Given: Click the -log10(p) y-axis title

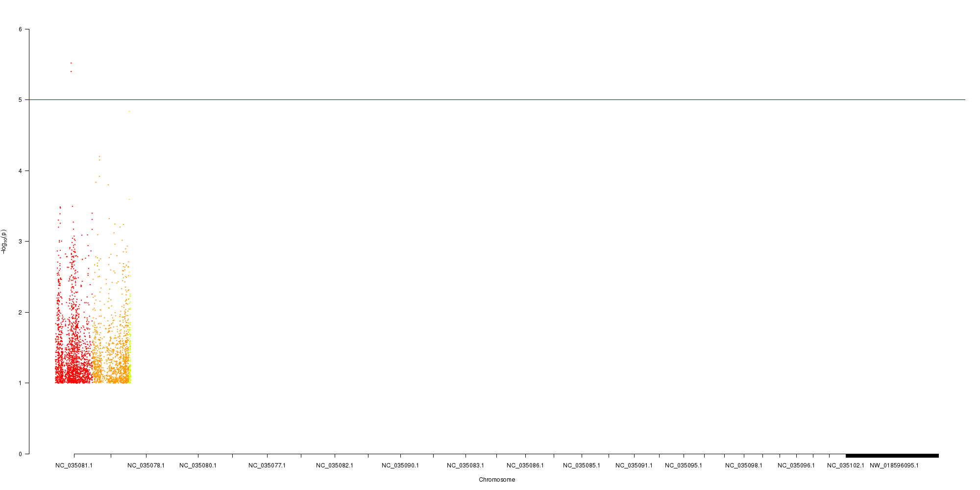Looking at the screenshot, I should 4,242.
